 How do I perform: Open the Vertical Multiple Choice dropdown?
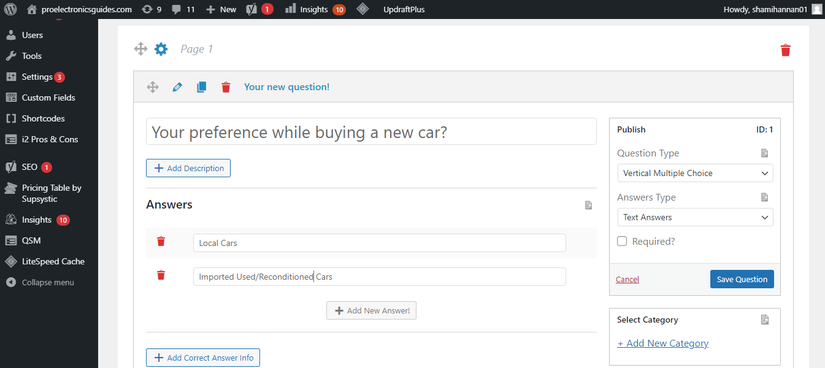pos(695,173)
